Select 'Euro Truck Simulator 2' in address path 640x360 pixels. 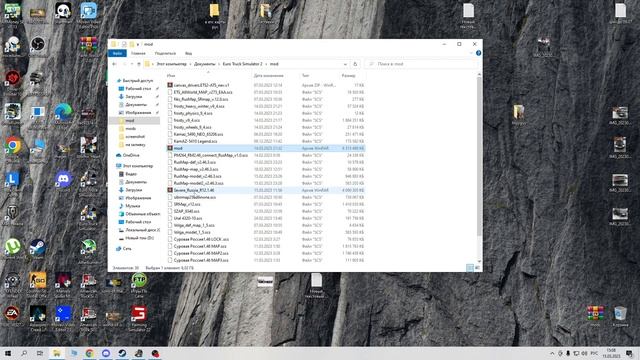tap(242, 64)
